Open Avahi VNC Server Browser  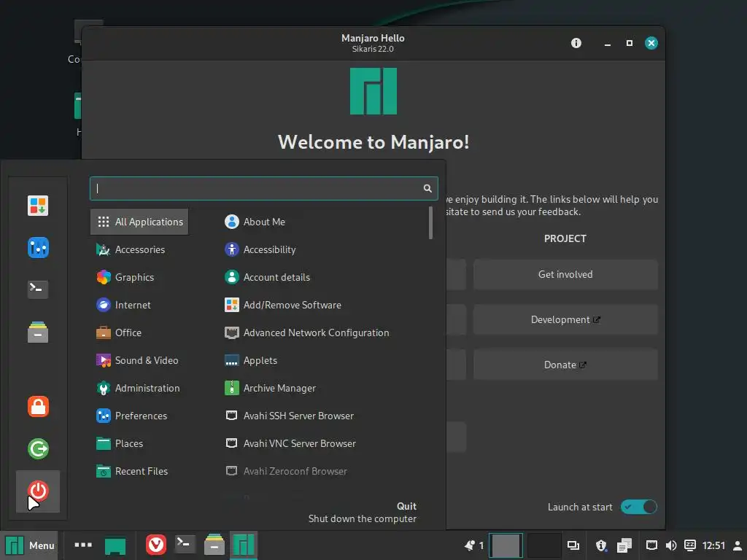pyautogui.click(x=290, y=443)
